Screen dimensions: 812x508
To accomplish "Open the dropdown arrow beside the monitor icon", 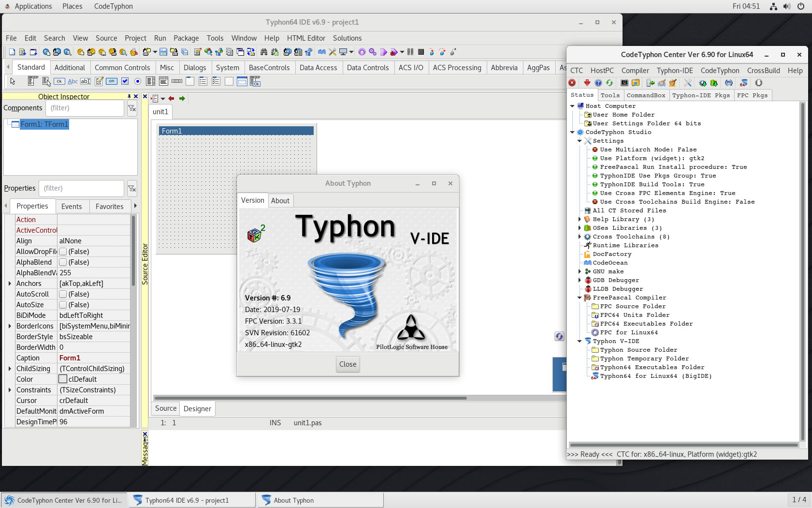I will pos(351,52).
